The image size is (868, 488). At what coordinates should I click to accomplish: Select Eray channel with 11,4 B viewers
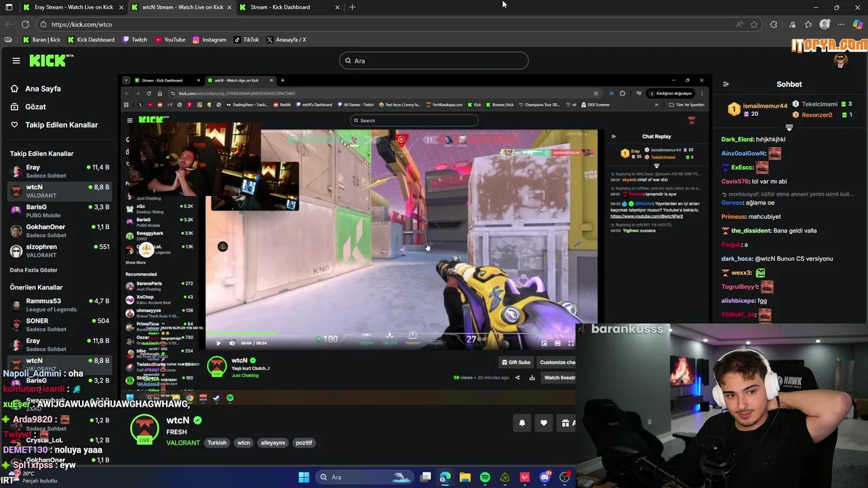pyautogui.click(x=60, y=171)
